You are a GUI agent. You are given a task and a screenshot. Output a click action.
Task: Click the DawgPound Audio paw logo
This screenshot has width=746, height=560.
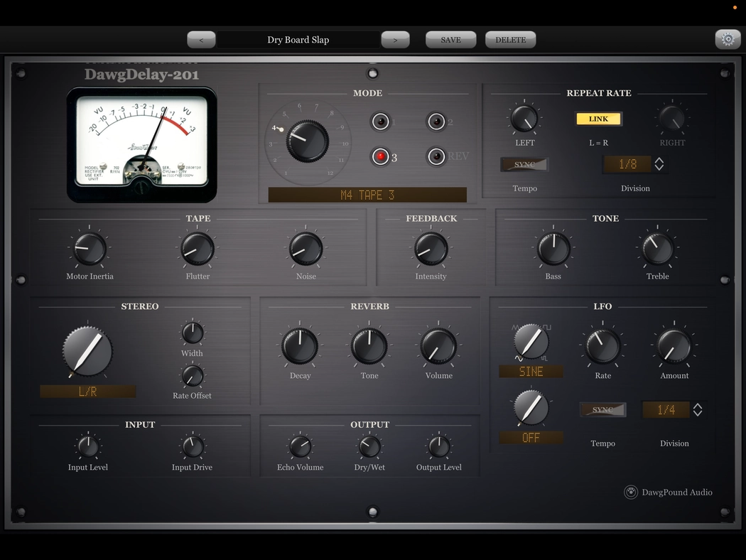631,492
